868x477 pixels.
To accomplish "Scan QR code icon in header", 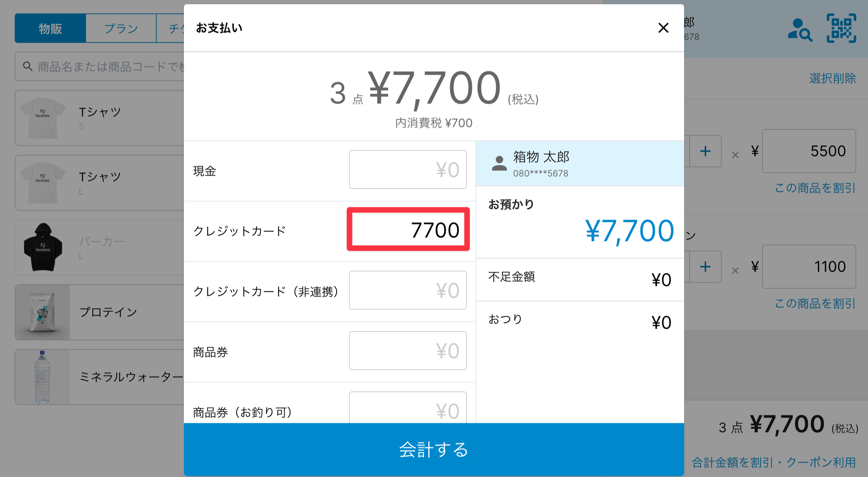I will point(842,28).
